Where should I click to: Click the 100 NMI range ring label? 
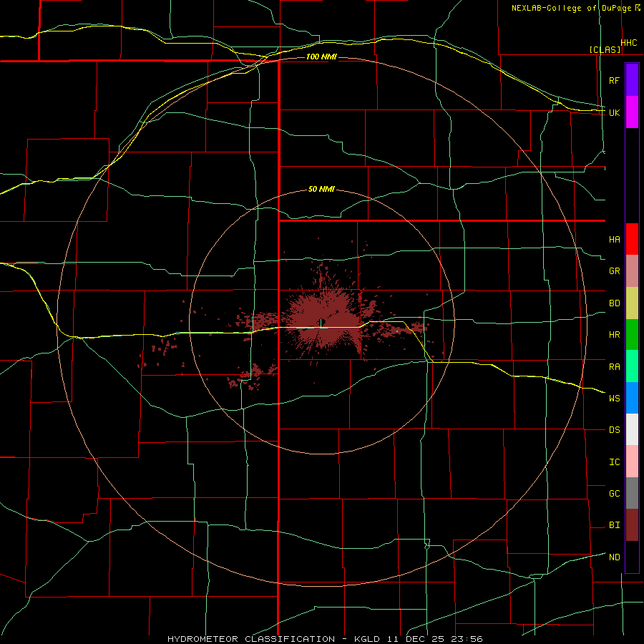click(x=321, y=57)
